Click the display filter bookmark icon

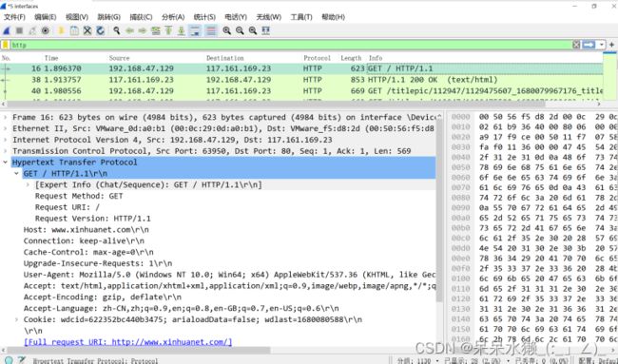5,45
